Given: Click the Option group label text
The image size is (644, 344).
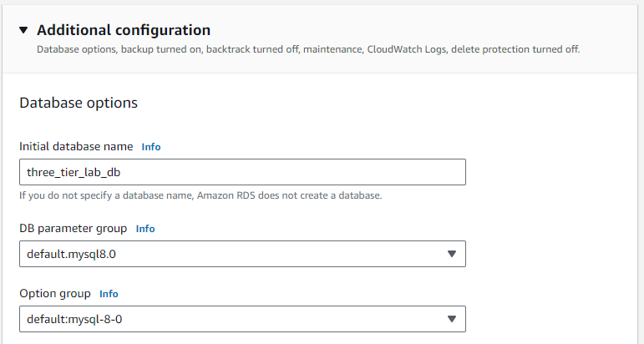Looking at the screenshot, I should coord(55,294).
